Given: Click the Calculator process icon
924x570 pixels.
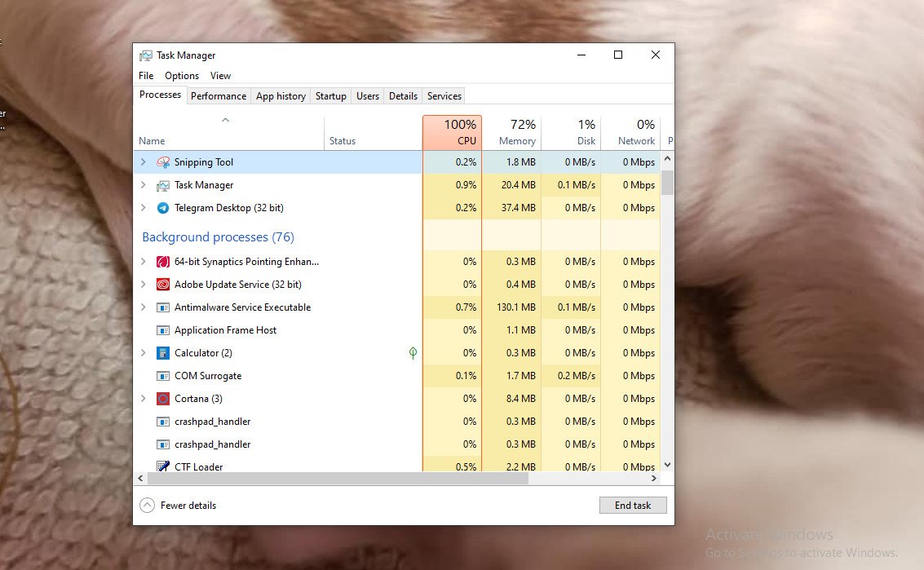Looking at the screenshot, I should click(x=163, y=353).
